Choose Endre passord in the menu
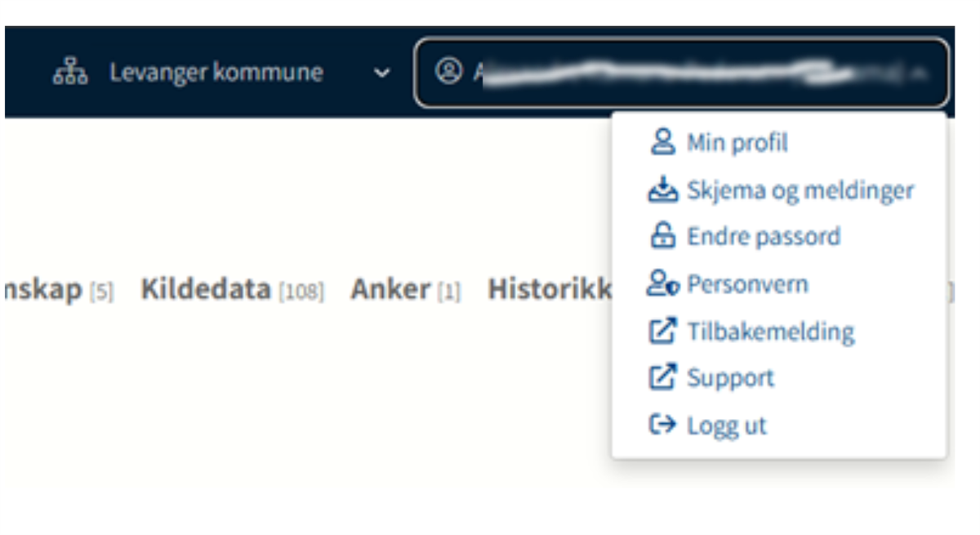 pyautogui.click(x=763, y=238)
